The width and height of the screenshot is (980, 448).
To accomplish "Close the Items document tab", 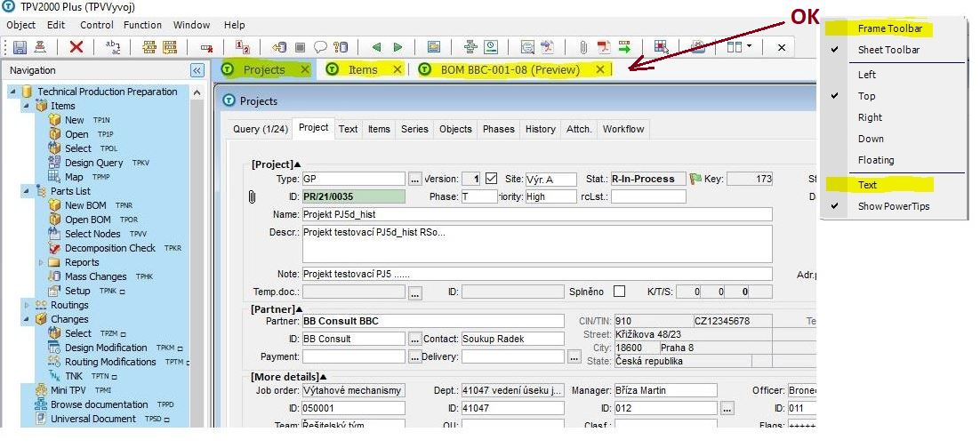I will [x=396, y=69].
